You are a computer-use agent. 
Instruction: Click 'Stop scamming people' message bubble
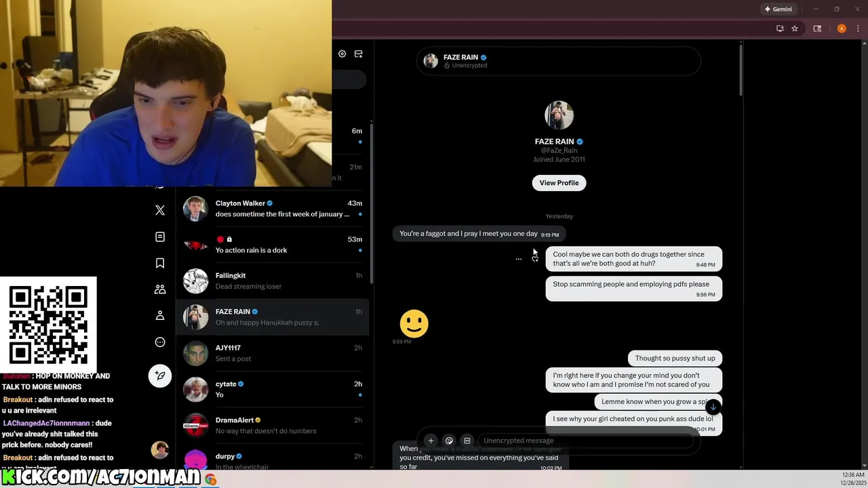634,289
